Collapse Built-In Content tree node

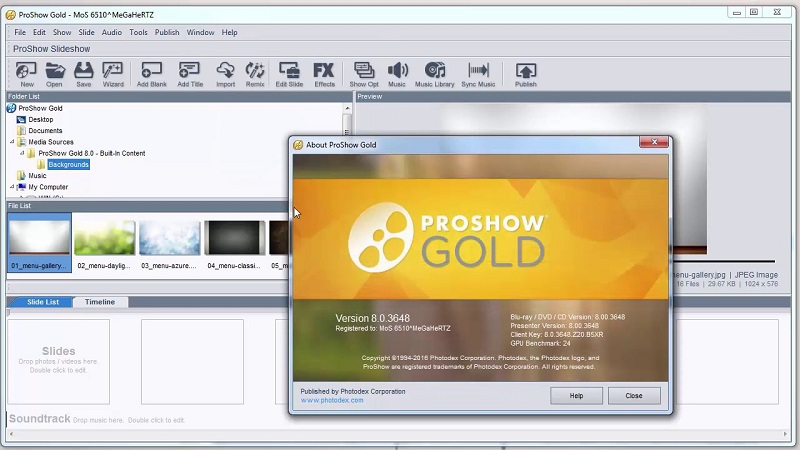[22, 153]
